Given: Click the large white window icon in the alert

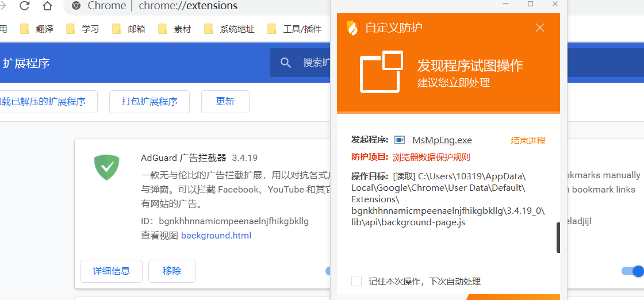Looking at the screenshot, I should [x=381, y=72].
